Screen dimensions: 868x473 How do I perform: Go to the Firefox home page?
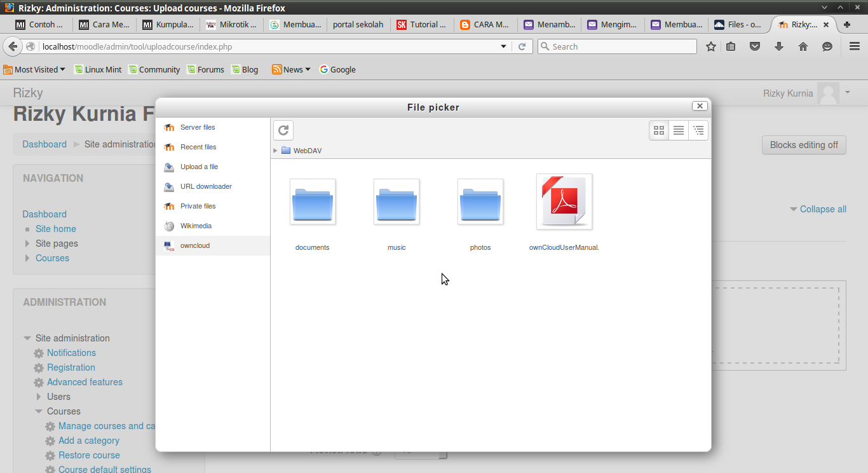(803, 46)
